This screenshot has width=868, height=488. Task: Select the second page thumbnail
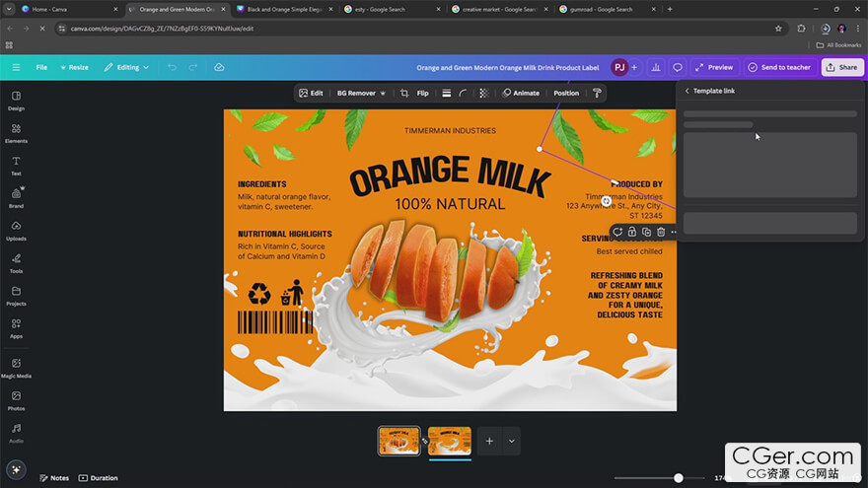[449, 441]
